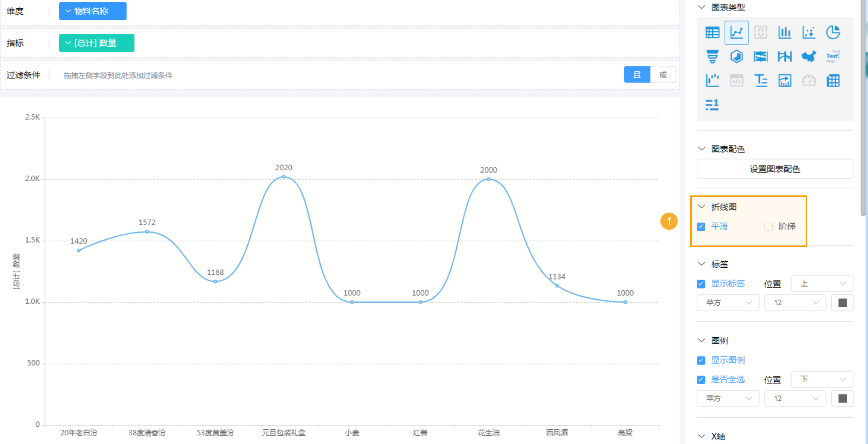
Task: Select the China map chart icon
Action: coord(809,56)
